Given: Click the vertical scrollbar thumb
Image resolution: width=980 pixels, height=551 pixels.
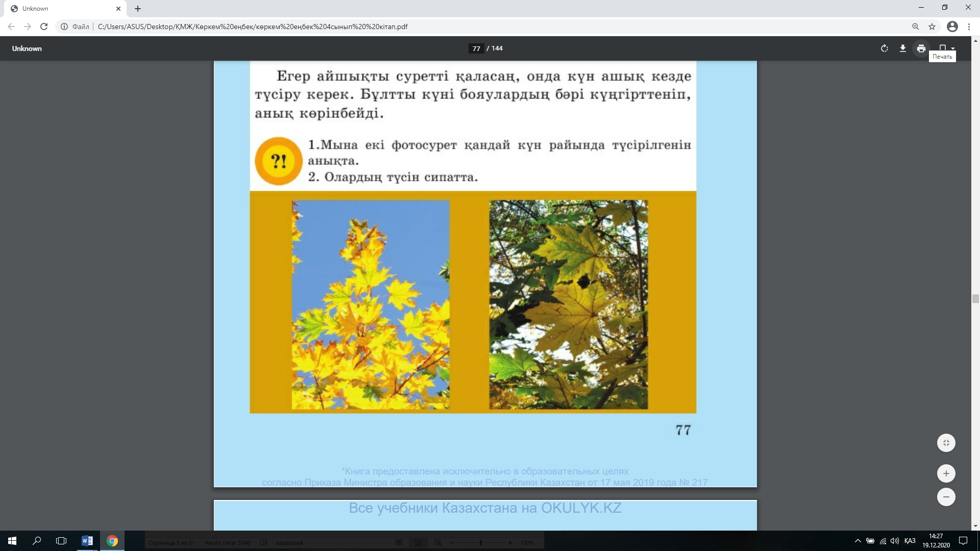Looking at the screenshot, I should [975, 298].
